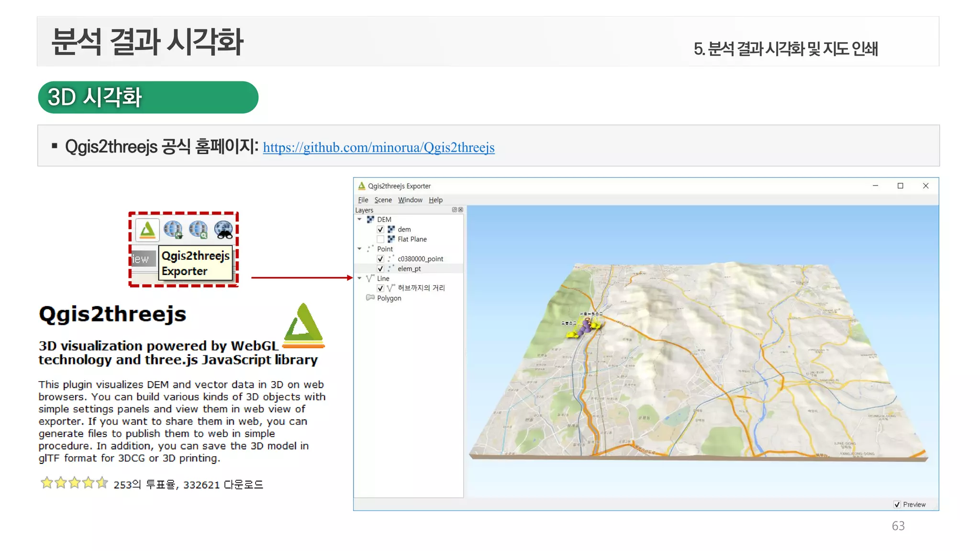Click the globe icon with green plus
This screenshot has width=980, height=551.
(173, 230)
